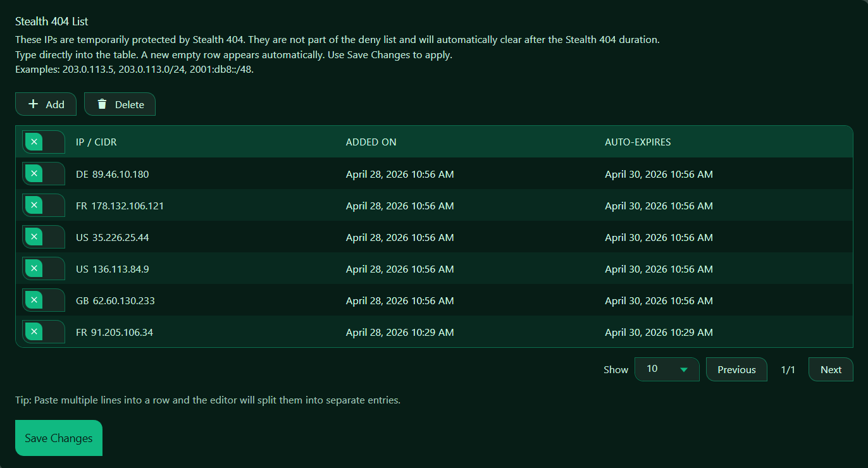Screen dimensions: 868x468
Task: Edit the IP cell 89.46.10.180
Action: (x=120, y=174)
